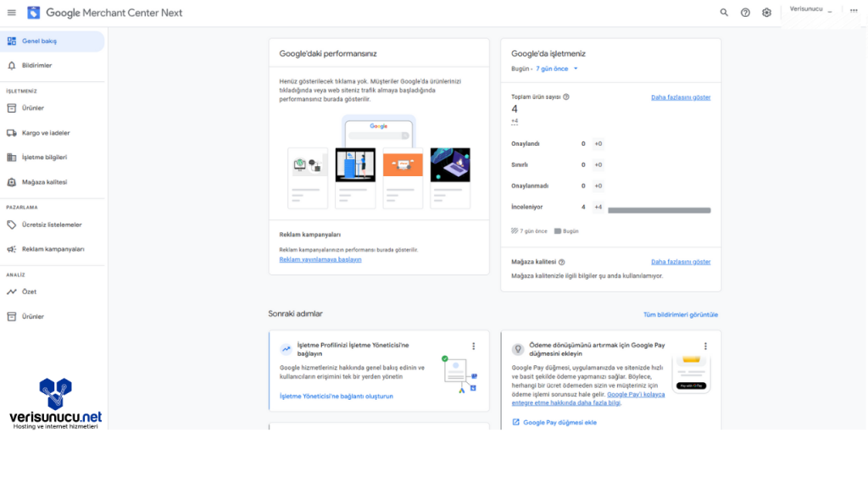The height and width of the screenshot is (488, 868).
Task: Click the Bugün legend entry
Action: pyautogui.click(x=566, y=231)
